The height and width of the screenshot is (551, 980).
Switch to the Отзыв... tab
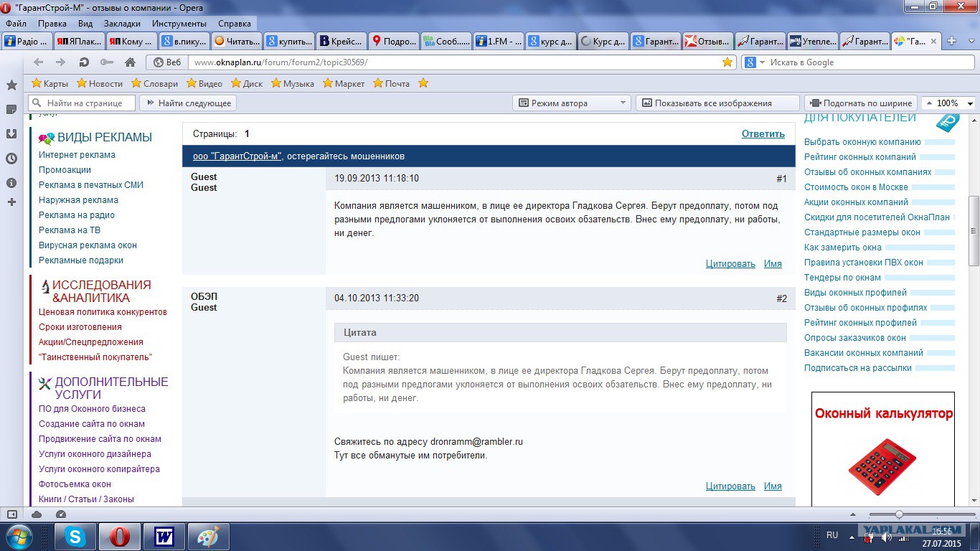click(x=708, y=41)
